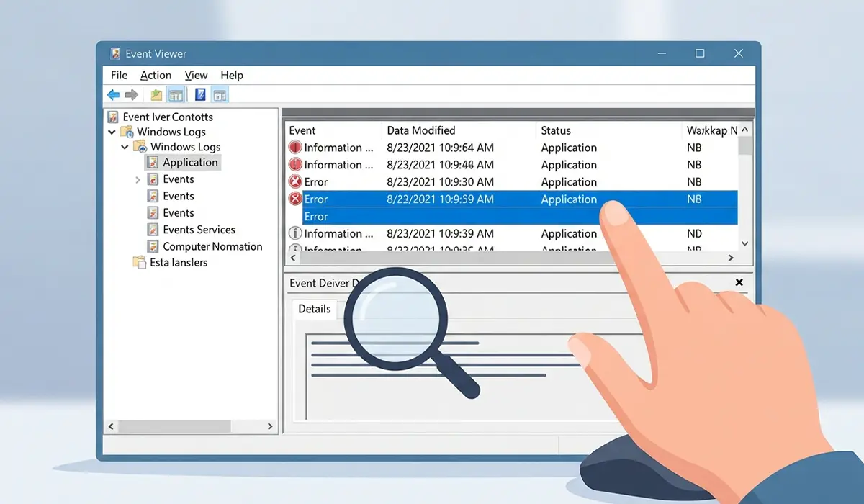This screenshot has height=504, width=864.
Task: Open the View menu
Action: [196, 75]
